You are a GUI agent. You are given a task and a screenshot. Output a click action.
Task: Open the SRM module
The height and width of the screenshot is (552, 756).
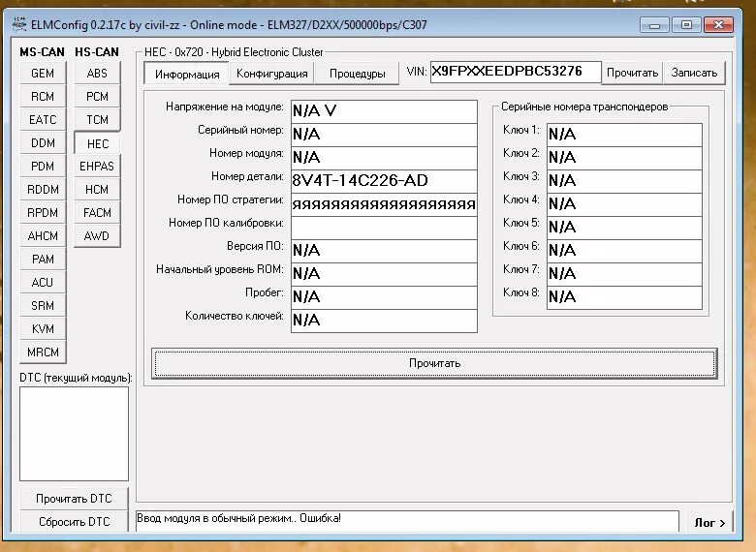[43, 305]
